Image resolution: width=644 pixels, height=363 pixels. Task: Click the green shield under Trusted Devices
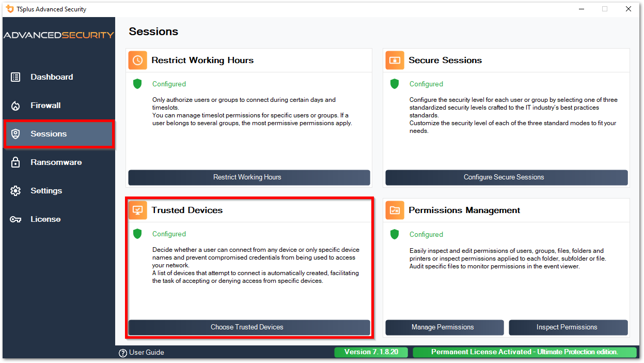pos(137,234)
